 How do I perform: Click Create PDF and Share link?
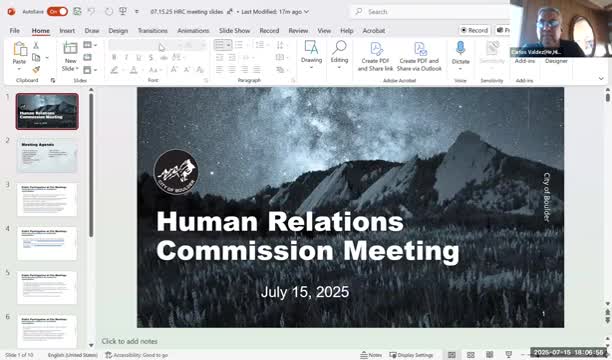pos(375,57)
